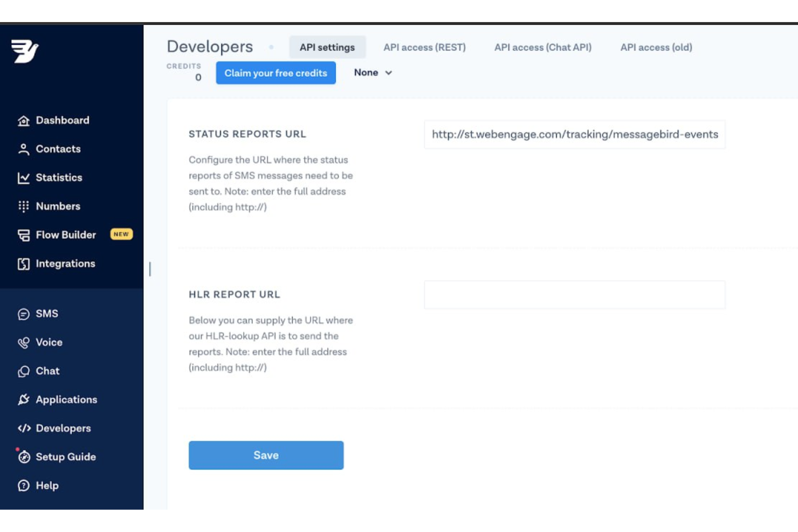This screenshot has height=532, width=798.
Task: Focus the Status Reports URL field
Action: point(574,134)
